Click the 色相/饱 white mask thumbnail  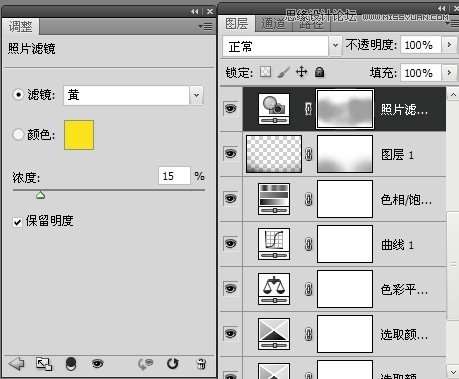coord(345,199)
